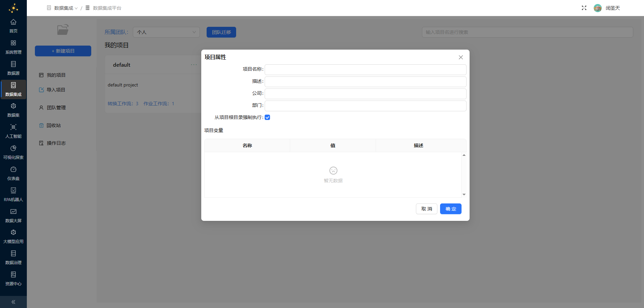Open the Data Source (数据源) sidebar icon
The width and height of the screenshot is (644, 308).
click(13, 64)
